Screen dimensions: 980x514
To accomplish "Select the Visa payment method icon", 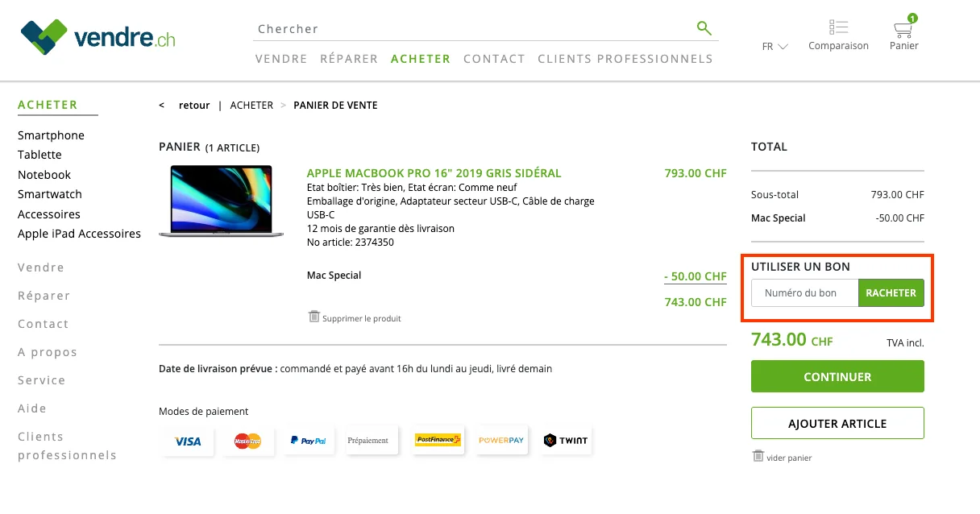I will 187,440.
